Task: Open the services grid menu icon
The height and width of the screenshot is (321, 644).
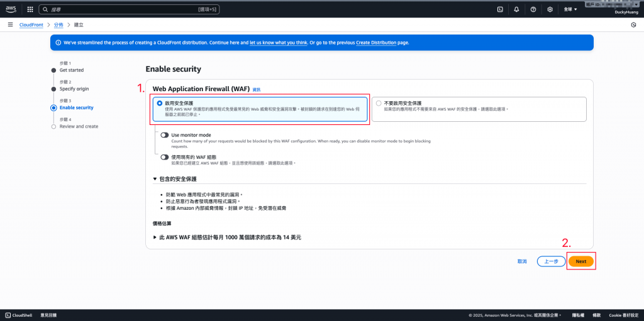Action: 30,9
